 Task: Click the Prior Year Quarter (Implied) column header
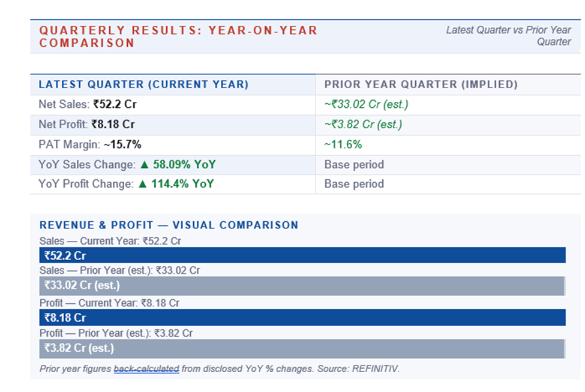pyautogui.click(x=421, y=85)
